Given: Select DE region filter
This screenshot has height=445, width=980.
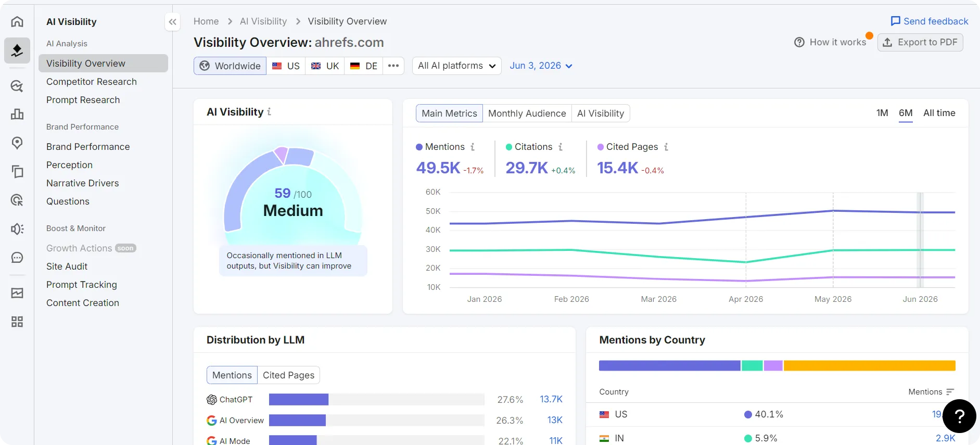Looking at the screenshot, I should [x=364, y=66].
